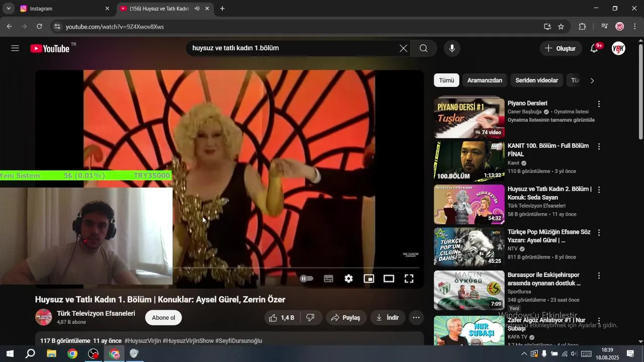
Task: View site information in address bar
Action: tap(57, 27)
